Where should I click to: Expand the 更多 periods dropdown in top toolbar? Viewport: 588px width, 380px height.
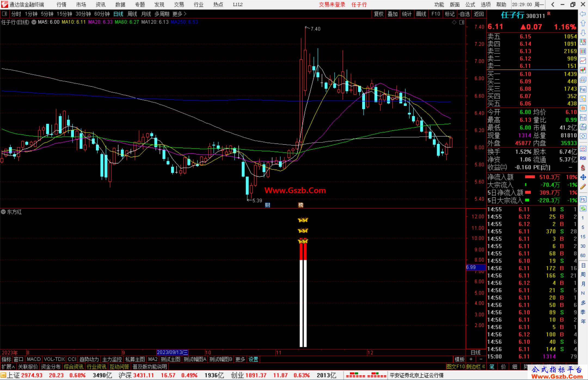[179, 14]
